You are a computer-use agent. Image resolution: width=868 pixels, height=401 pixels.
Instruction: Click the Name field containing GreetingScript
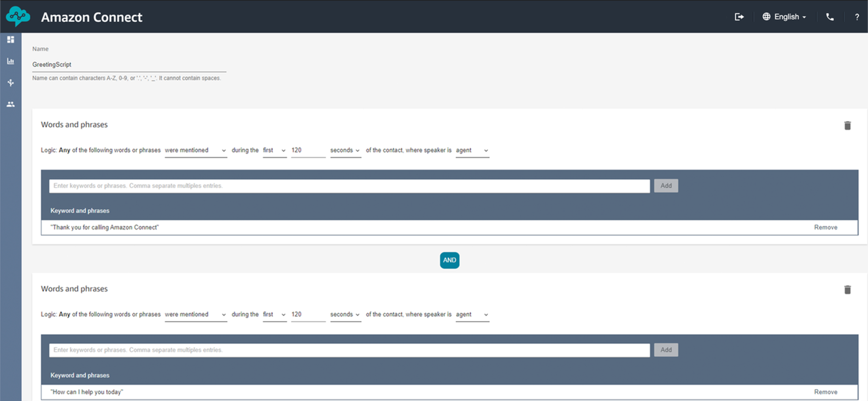[x=129, y=65]
